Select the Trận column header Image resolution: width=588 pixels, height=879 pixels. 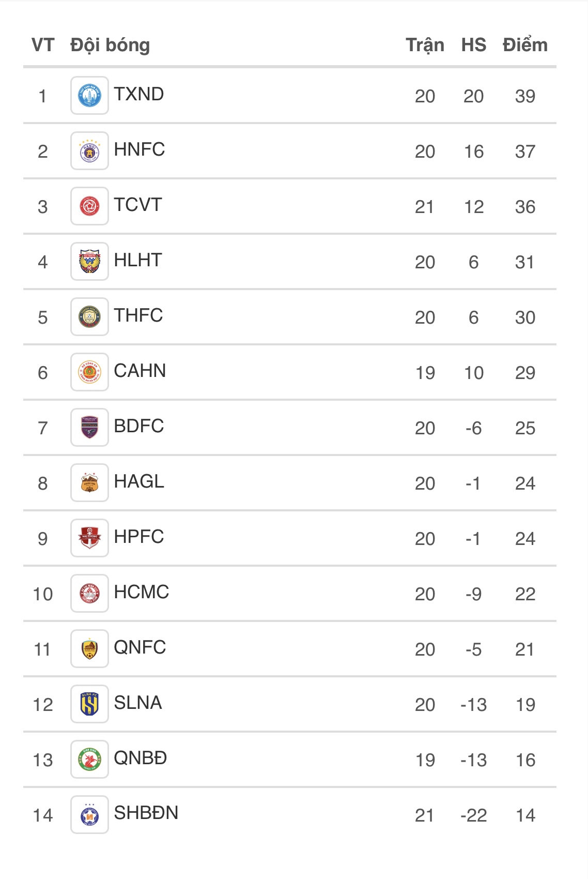(x=425, y=46)
